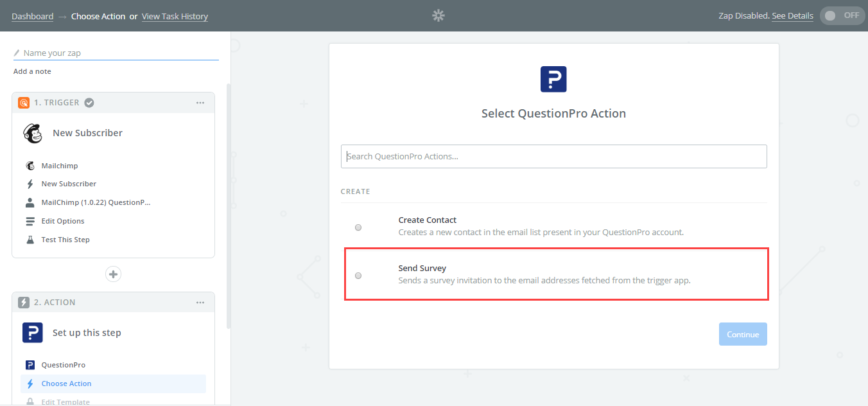
Task: Click the plus icon to add a step
Action: click(x=113, y=274)
